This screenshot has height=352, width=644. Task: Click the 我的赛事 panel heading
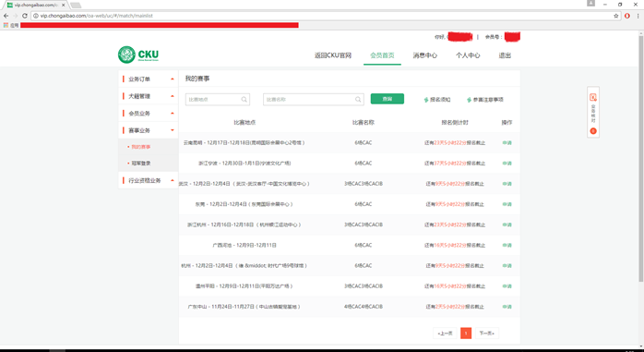(197, 79)
